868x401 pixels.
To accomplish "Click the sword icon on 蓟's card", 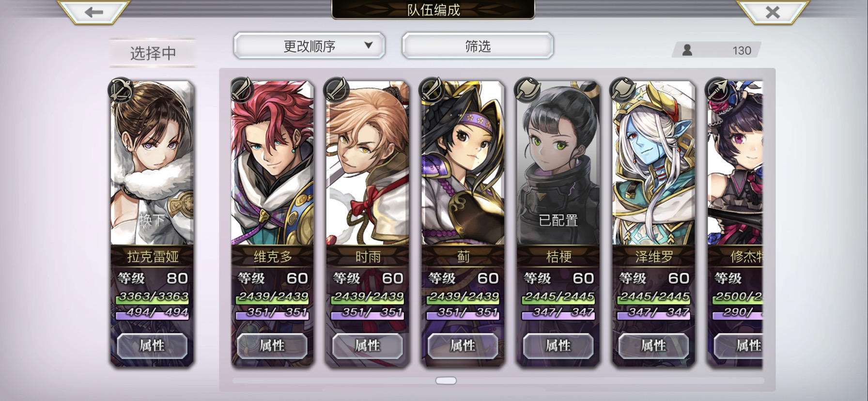I will click(x=433, y=90).
